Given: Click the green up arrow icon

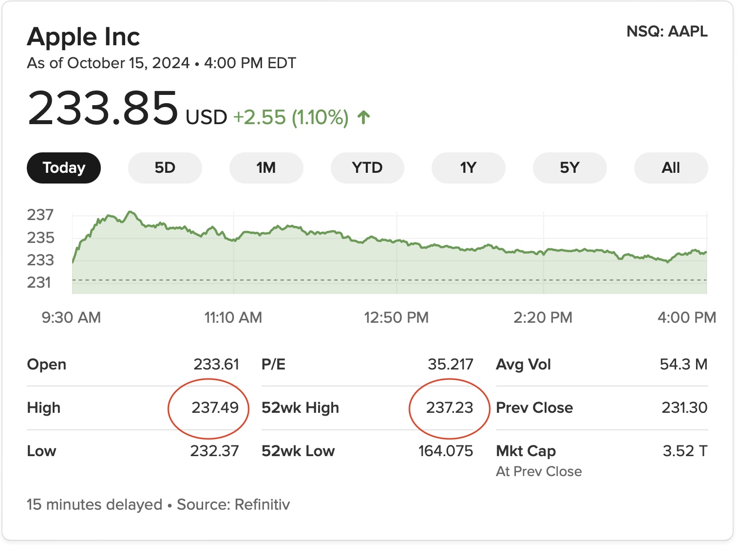Looking at the screenshot, I should (x=364, y=117).
